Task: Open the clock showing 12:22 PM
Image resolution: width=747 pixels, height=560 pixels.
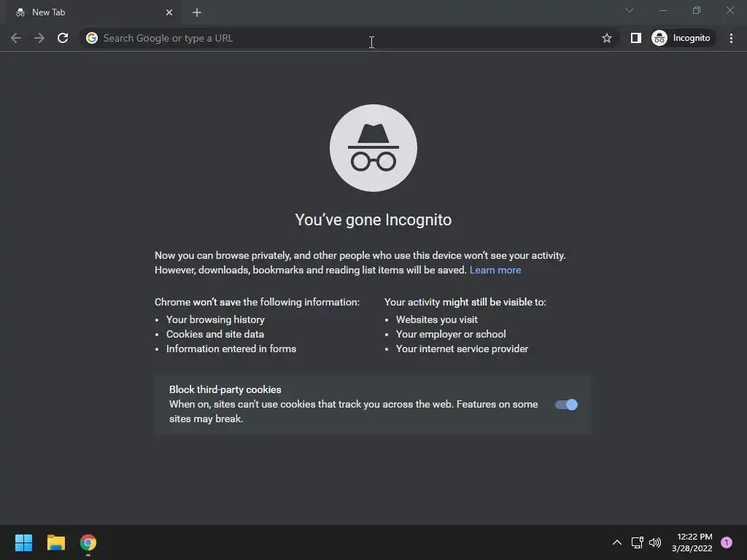Action: point(692,542)
